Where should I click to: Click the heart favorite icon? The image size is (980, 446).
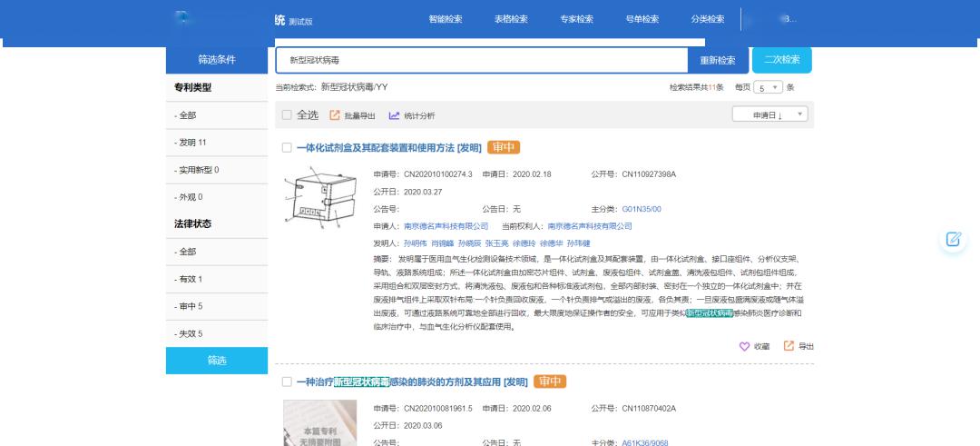point(744,346)
